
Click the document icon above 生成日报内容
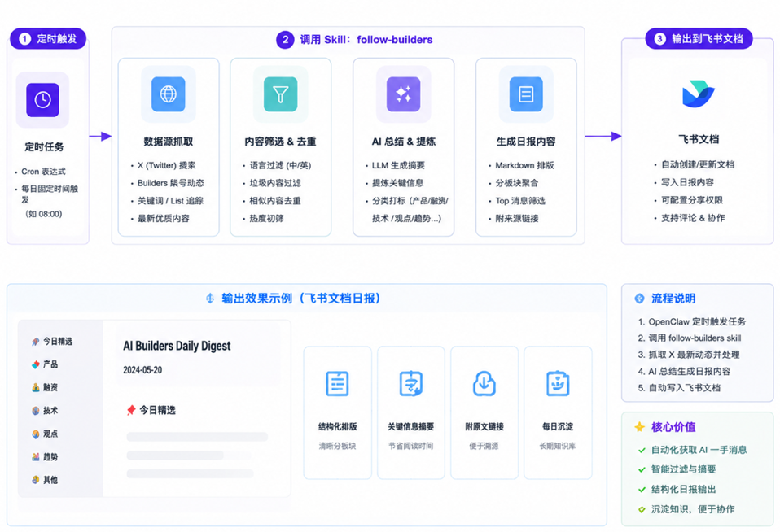point(526,94)
